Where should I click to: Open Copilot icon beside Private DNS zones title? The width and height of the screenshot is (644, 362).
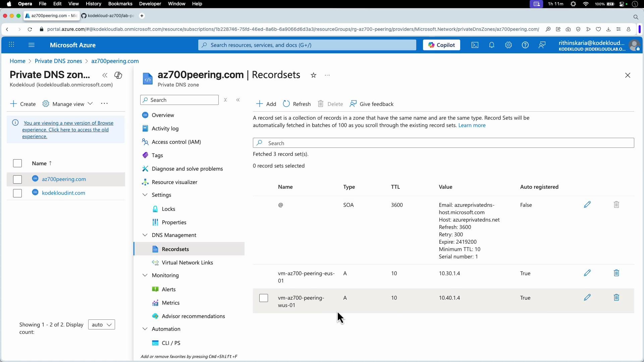[x=118, y=75]
